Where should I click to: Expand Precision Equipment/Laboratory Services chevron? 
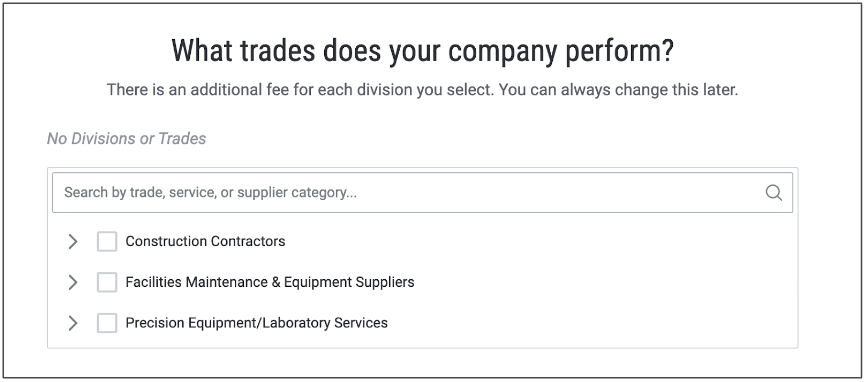[x=72, y=323]
